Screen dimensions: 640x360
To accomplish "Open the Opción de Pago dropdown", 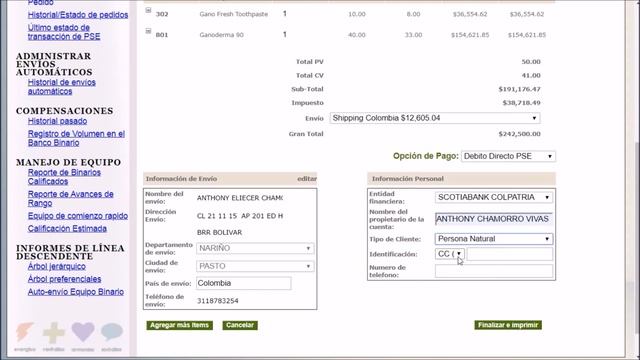I will click(508, 156).
